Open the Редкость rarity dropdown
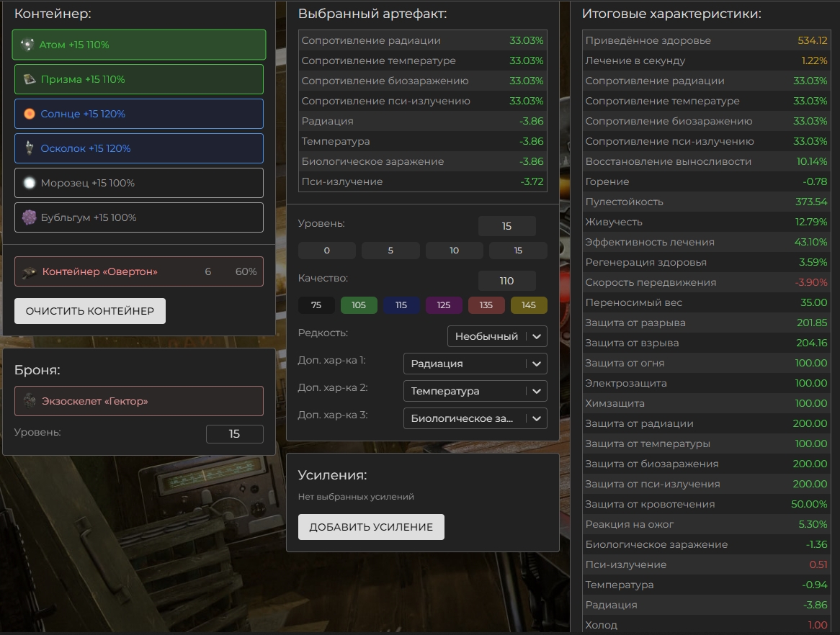Screen dimensions: 840x635 (x=496, y=336)
